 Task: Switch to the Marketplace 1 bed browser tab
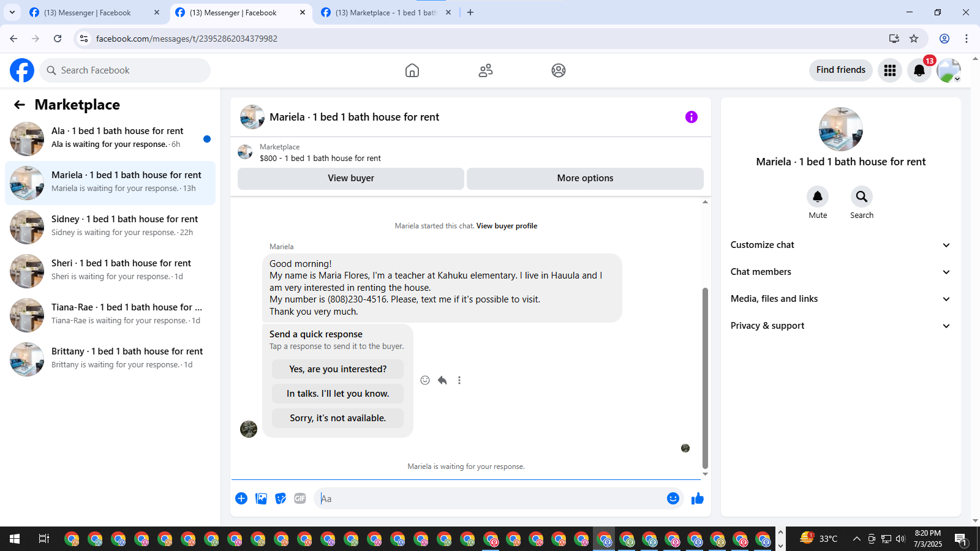(386, 12)
